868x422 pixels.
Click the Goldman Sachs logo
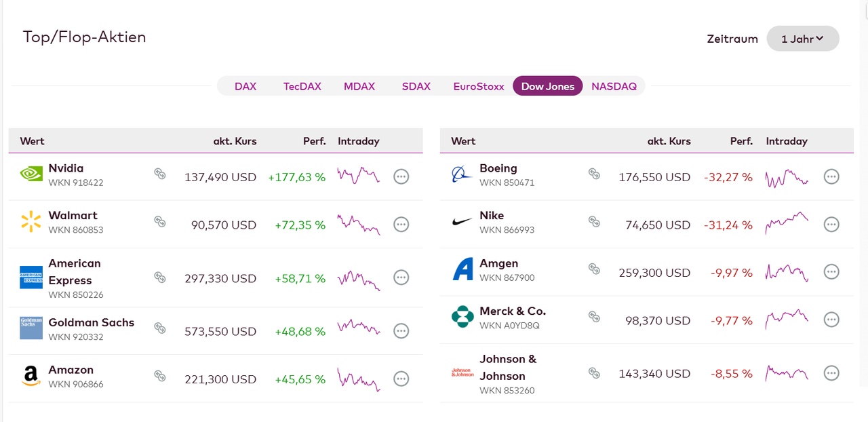31,328
